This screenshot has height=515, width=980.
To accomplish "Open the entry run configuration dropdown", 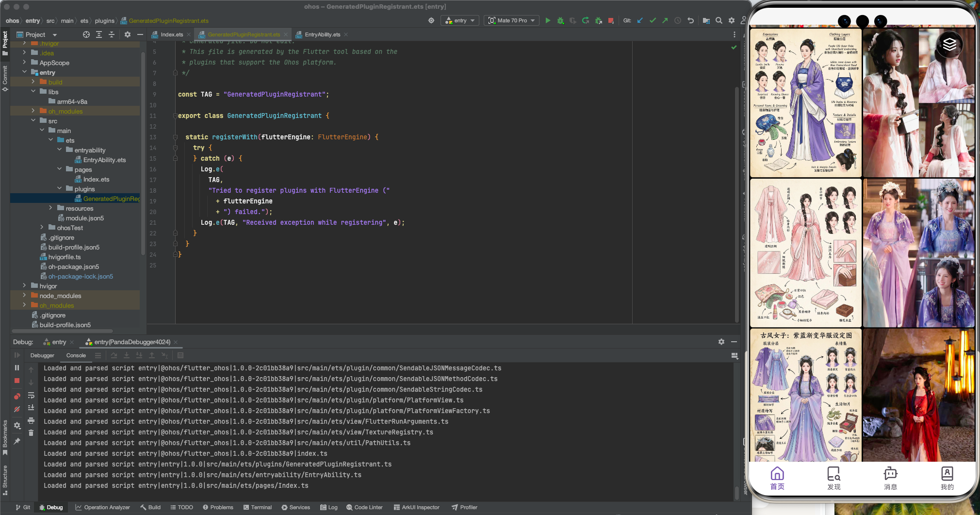I will pyautogui.click(x=460, y=20).
